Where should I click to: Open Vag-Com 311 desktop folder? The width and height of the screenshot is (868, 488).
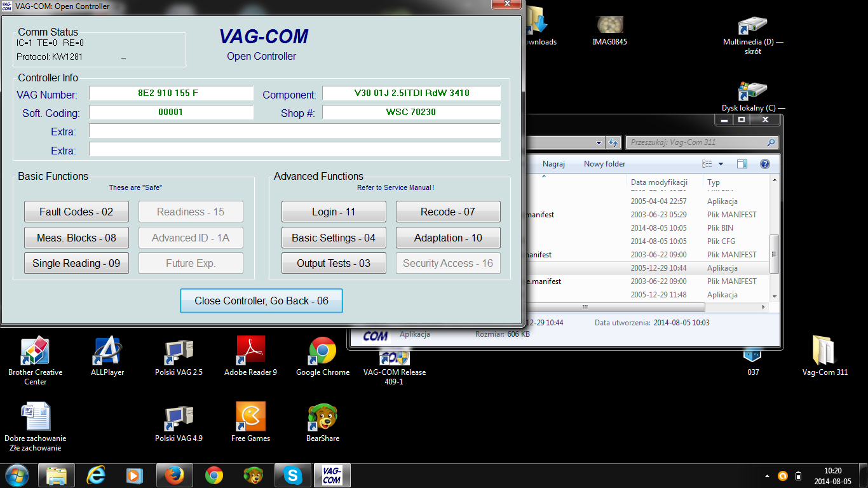point(825,356)
